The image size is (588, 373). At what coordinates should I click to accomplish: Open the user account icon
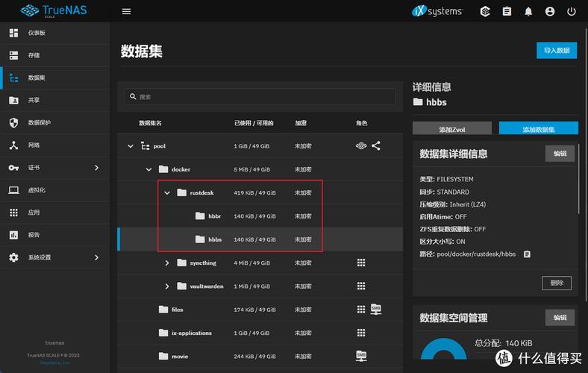pyautogui.click(x=550, y=11)
